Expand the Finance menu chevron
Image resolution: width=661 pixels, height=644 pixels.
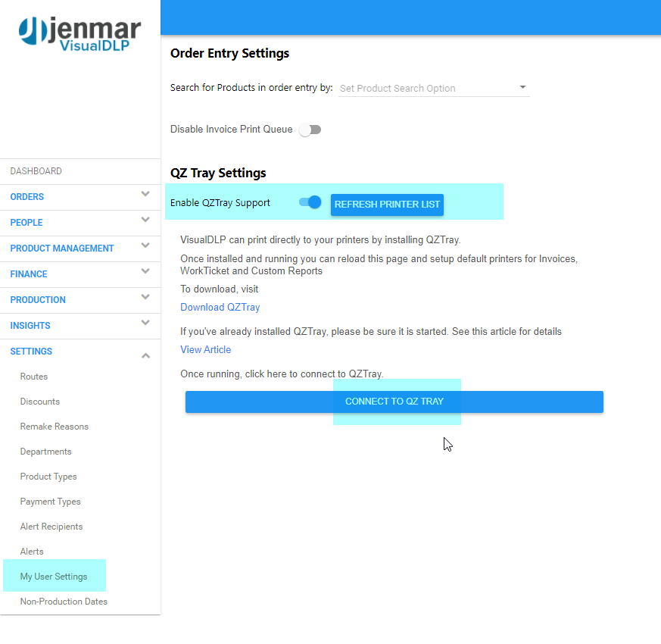(x=145, y=271)
